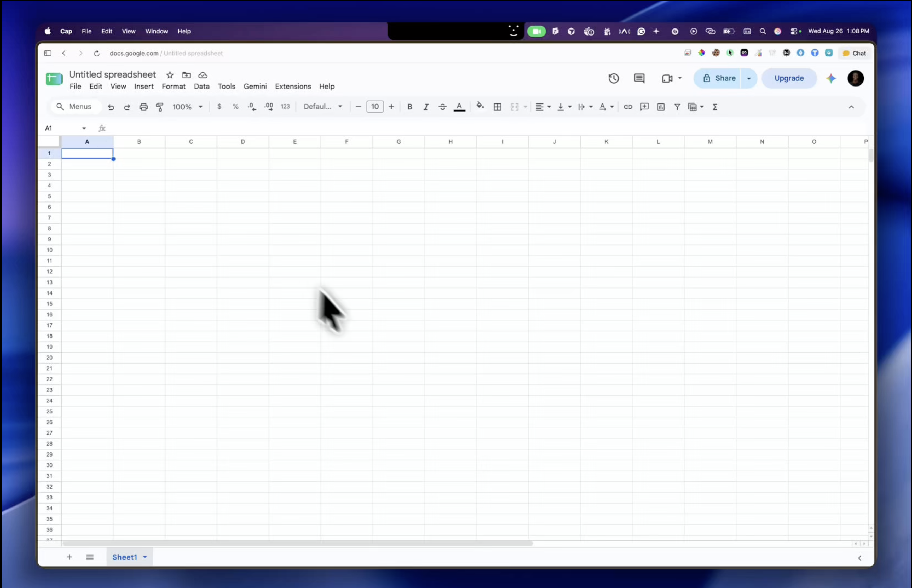This screenshot has height=588, width=912.
Task: Decrease decimal places in toolbar
Action: pyautogui.click(x=252, y=107)
